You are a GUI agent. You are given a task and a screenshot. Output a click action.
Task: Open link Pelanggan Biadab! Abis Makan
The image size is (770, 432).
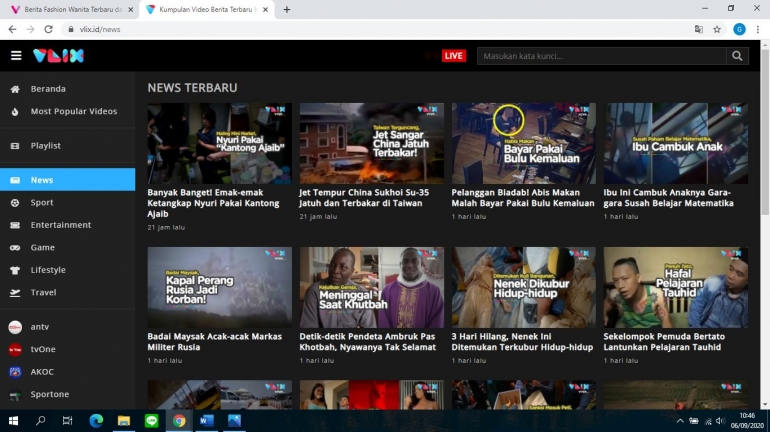click(522, 198)
